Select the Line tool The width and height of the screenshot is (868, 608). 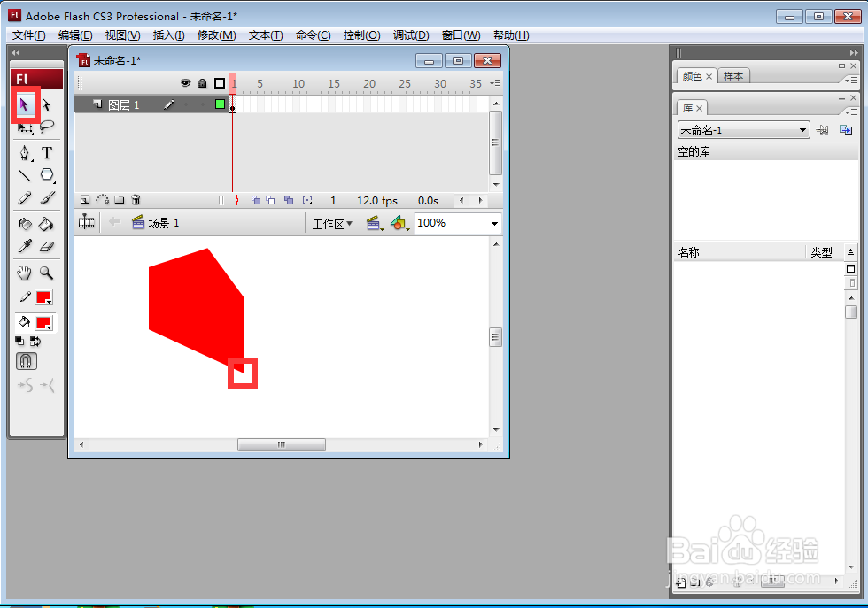tap(25, 176)
